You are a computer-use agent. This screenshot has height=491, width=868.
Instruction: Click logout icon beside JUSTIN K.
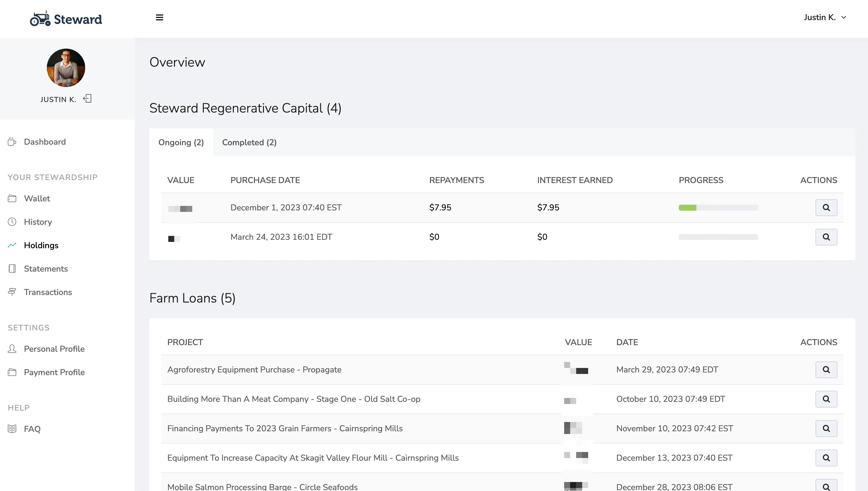(87, 98)
